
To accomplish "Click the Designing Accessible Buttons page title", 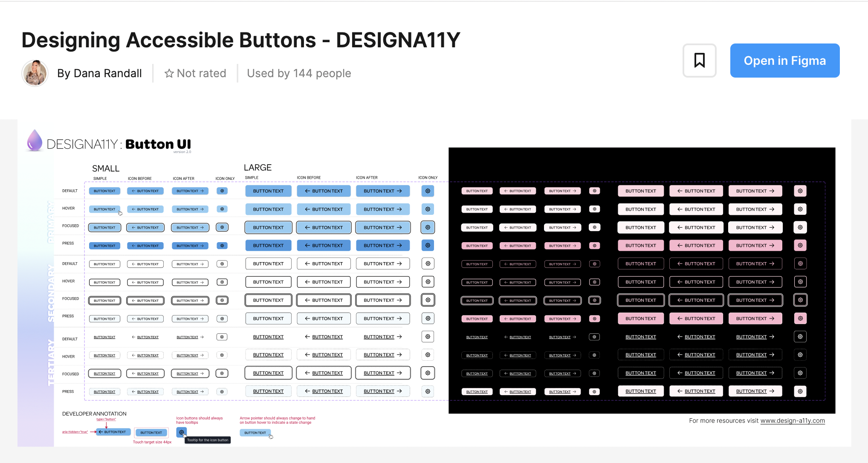I will coord(241,40).
